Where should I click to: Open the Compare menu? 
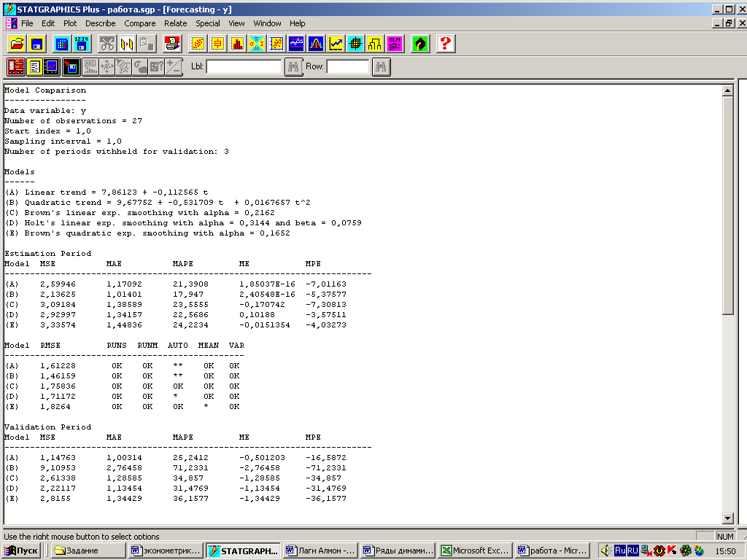(x=140, y=23)
